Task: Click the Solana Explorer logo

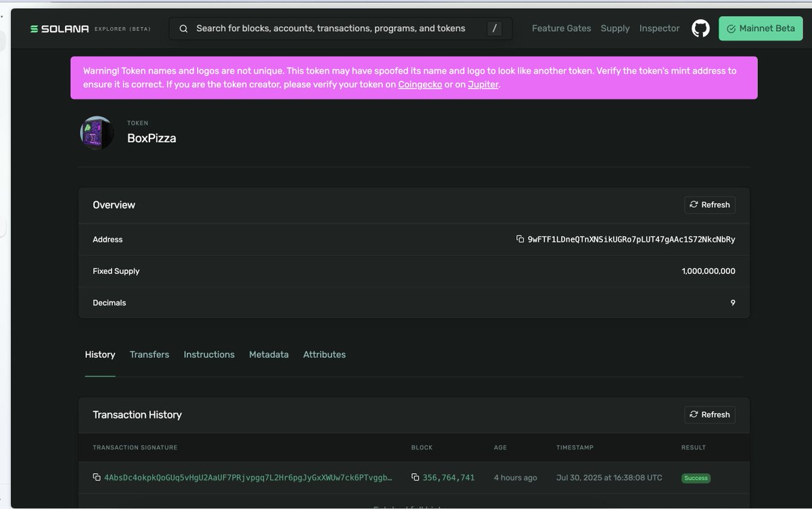Action: pyautogui.click(x=90, y=28)
